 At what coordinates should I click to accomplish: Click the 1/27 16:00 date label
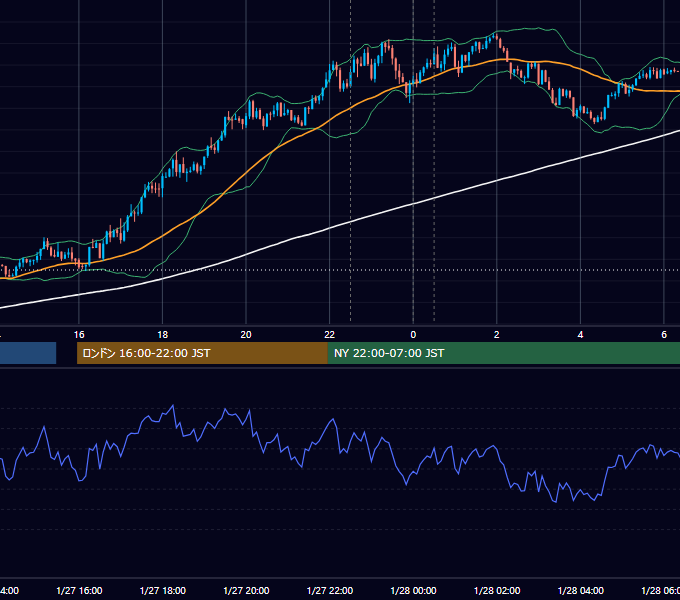coord(79,590)
